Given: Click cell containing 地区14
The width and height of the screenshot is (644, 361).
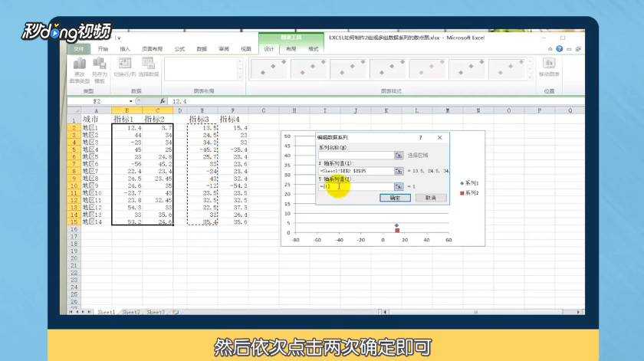Looking at the screenshot, I should pos(96,222).
